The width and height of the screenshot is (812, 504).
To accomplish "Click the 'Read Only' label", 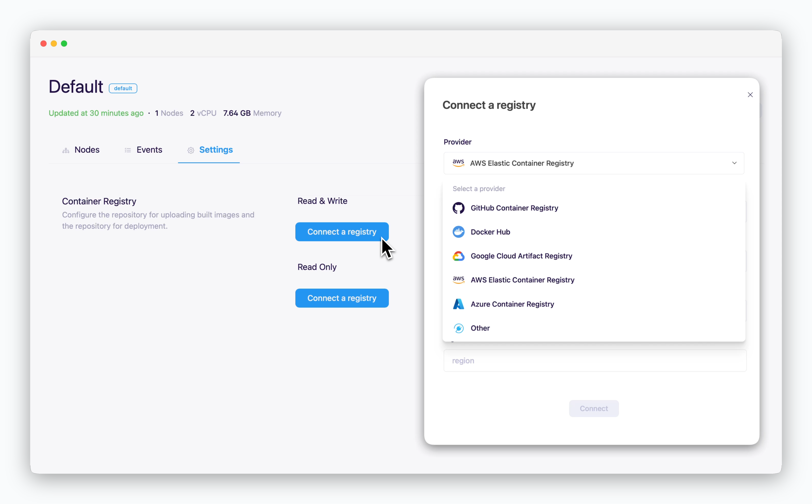I will [317, 267].
